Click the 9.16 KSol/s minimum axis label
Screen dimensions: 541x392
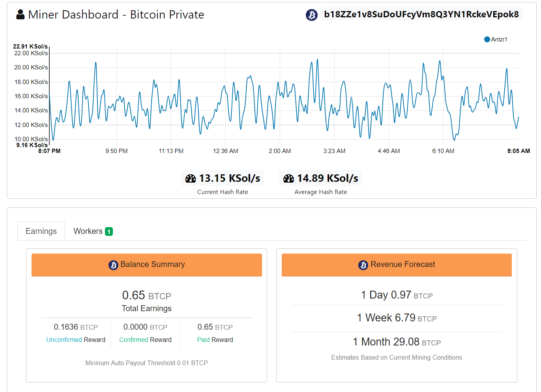pyautogui.click(x=32, y=145)
